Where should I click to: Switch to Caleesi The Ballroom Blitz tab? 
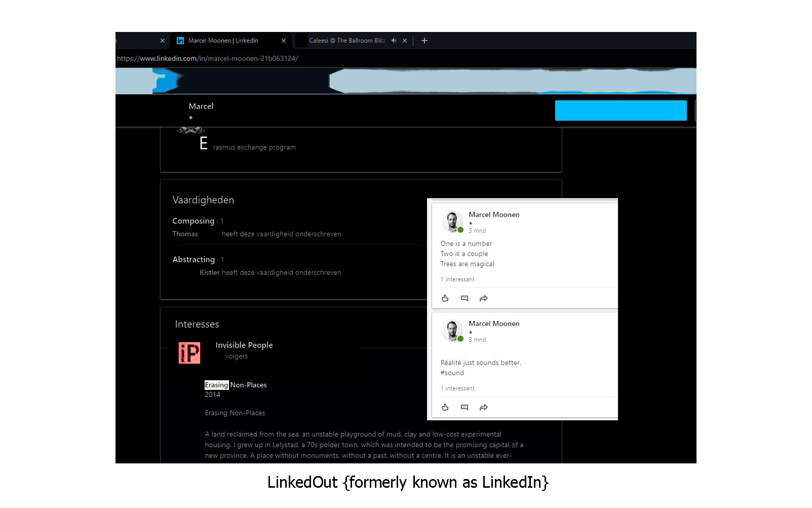[x=347, y=41]
